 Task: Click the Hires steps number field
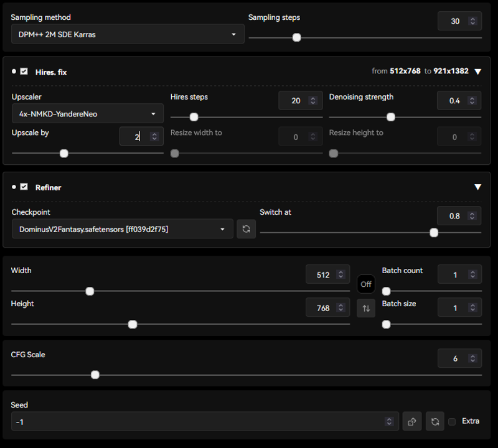coord(295,100)
